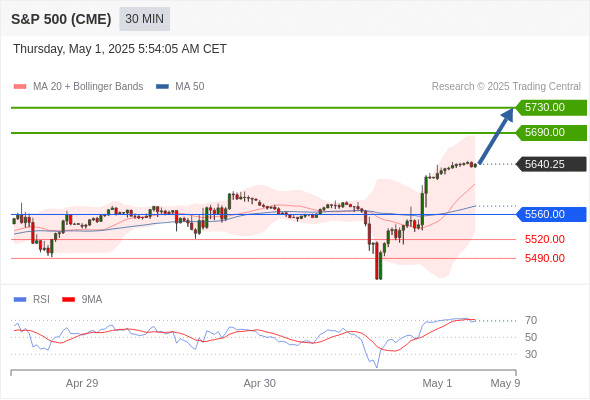
Task: Click the 30 MIN timeframe badge
Action: [x=144, y=19]
